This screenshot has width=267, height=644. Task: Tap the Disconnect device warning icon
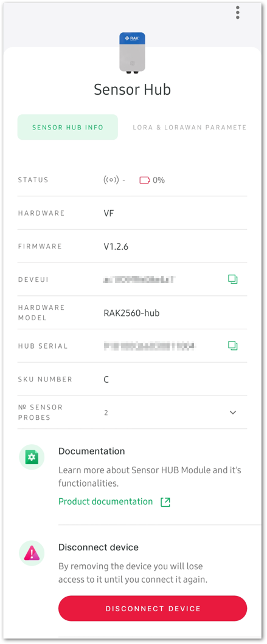point(32,553)
